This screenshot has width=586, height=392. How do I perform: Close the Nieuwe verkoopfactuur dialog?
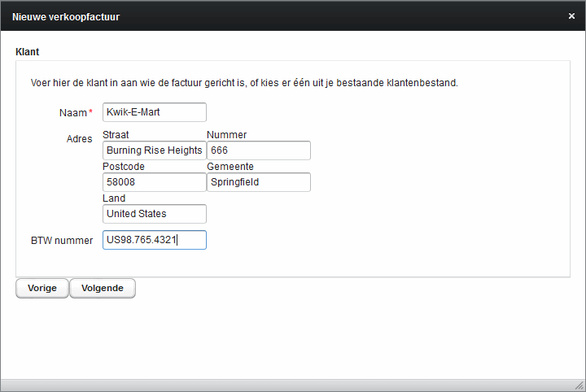pyautogui.click(x=571, y=16)
